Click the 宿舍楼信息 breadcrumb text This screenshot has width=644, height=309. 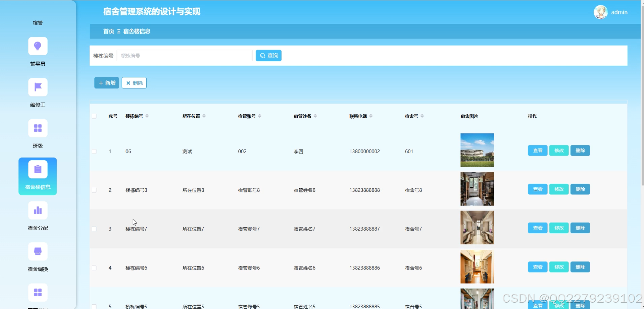(x=137, y=31)
